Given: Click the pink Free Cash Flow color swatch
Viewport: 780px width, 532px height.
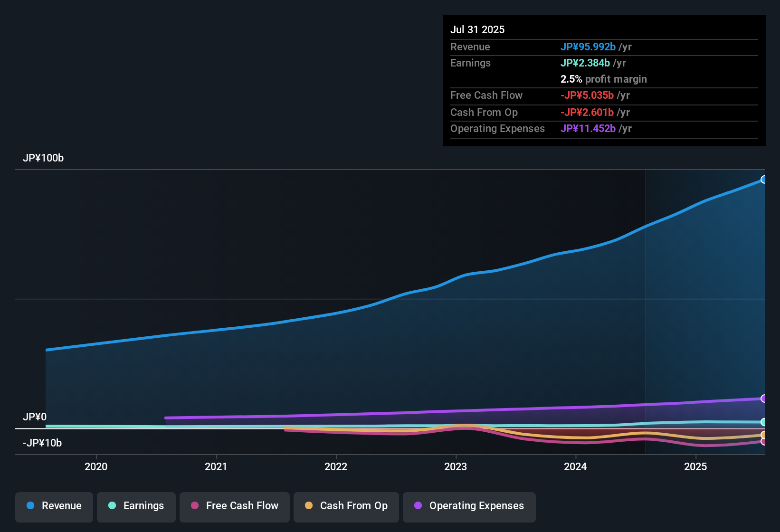Looking at the screenshot, I should click(x=194, y=506).
